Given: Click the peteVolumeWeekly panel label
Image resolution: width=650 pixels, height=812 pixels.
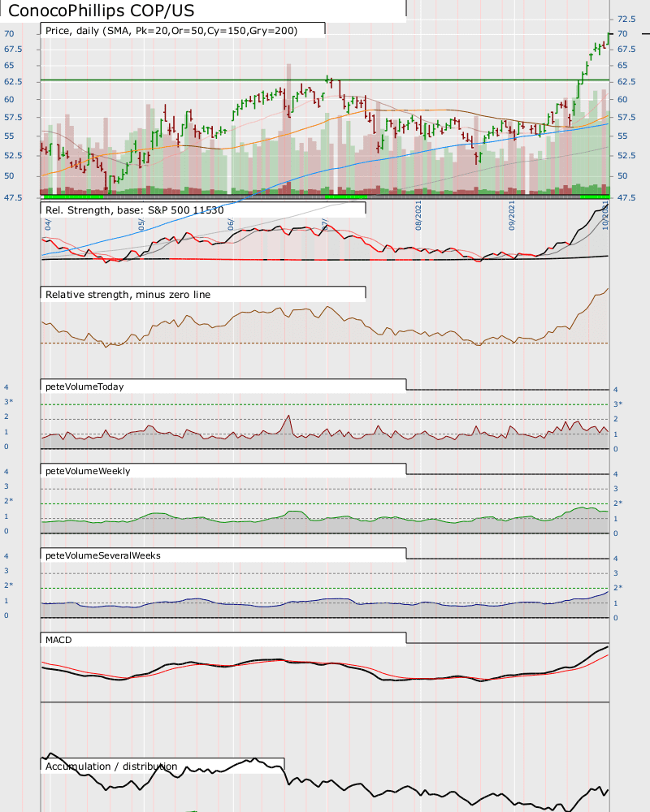Looking at the screenshot, I should click(88, 471).
